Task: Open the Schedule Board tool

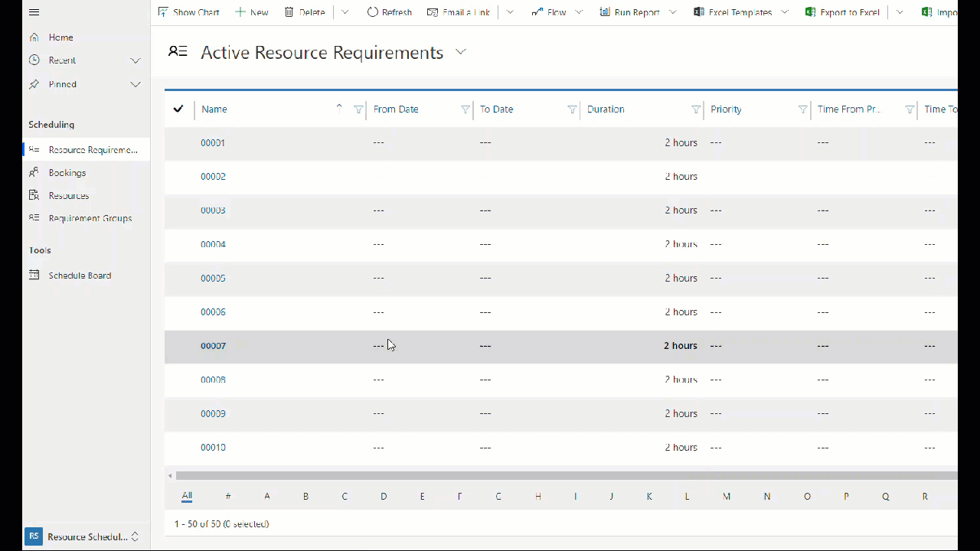Action: pos(80,275)
